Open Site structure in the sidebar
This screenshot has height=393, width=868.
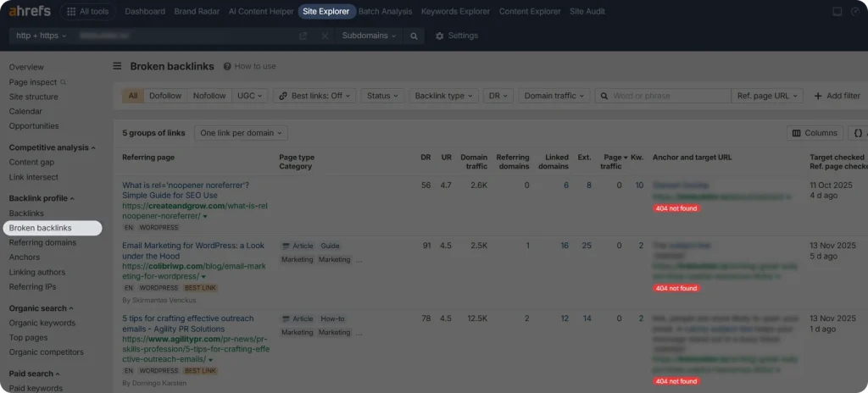tap(33, 97)
